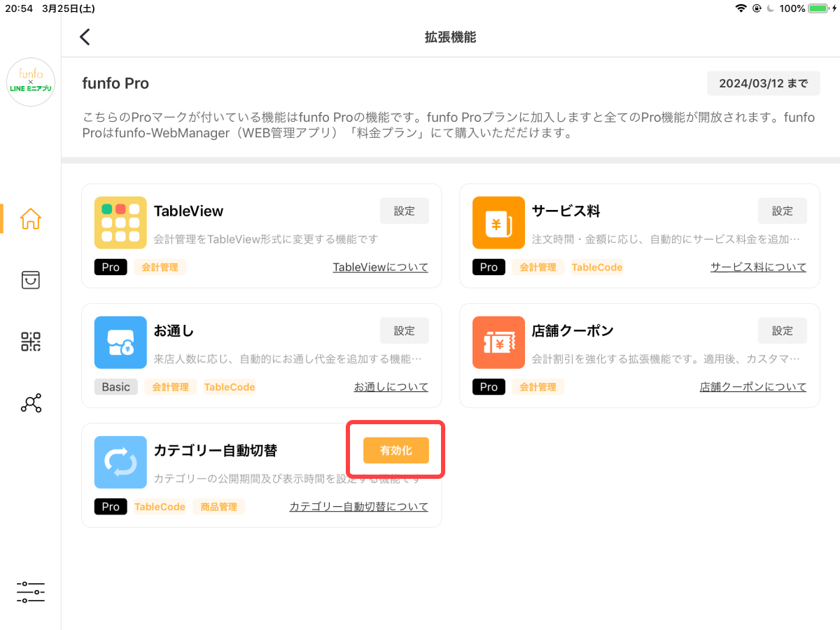Tap the お通し card title
This screenshot has width=840, height=630.
coord(174,331)
